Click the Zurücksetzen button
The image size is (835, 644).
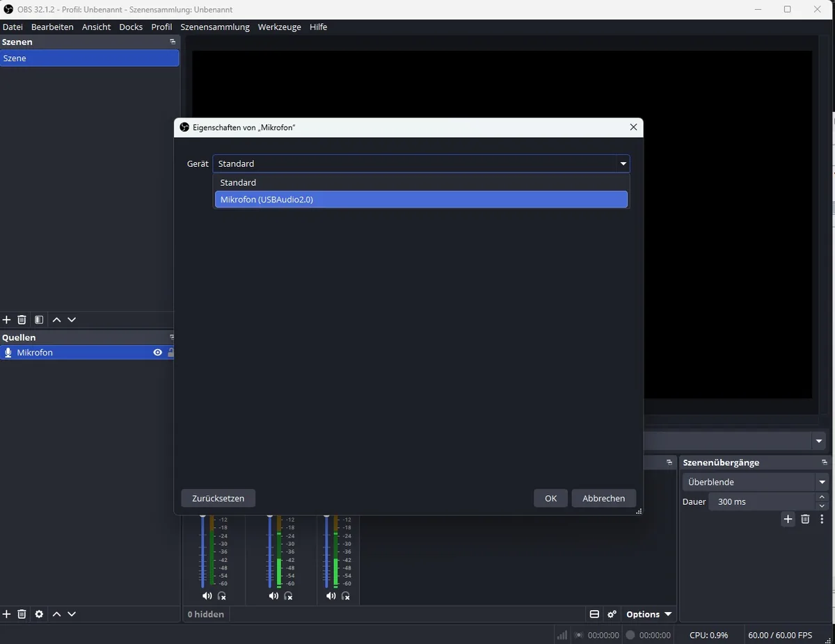coord(218,498)
